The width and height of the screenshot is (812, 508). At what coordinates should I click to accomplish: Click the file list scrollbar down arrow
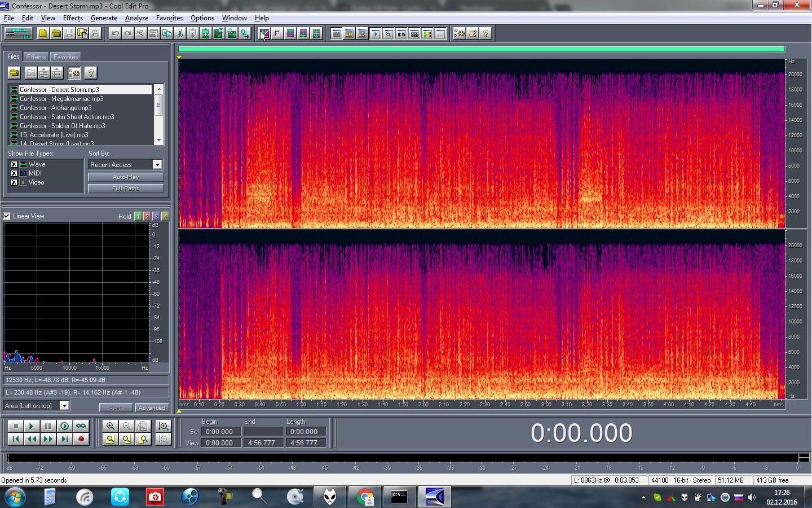[x=159, y=140]
